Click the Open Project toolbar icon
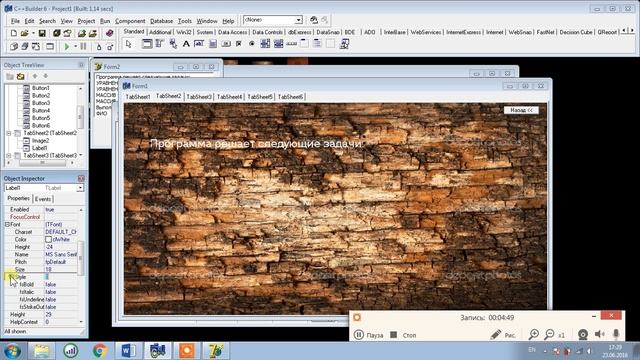This screenshot has height=360, width=640. click(67, 33)
